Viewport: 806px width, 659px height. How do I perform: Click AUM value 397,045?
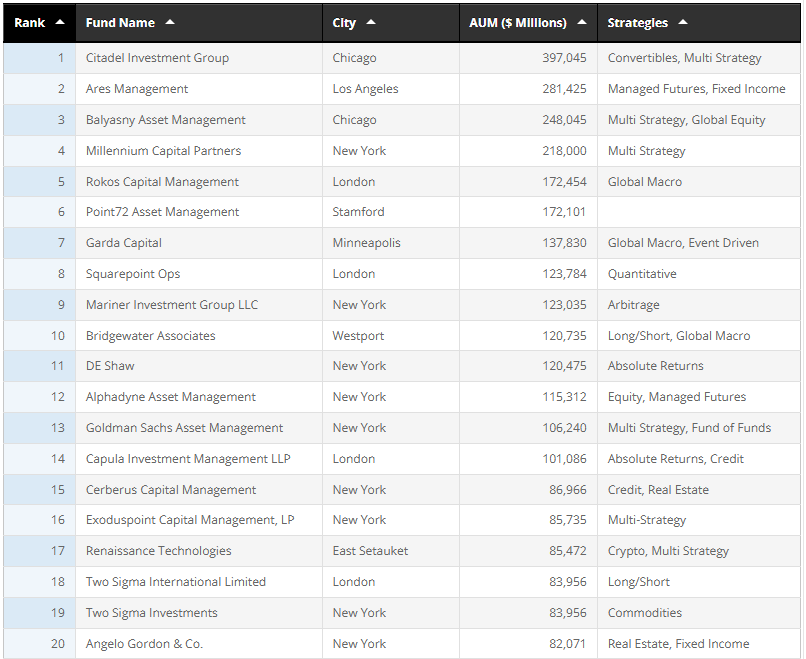pos(564,58)
